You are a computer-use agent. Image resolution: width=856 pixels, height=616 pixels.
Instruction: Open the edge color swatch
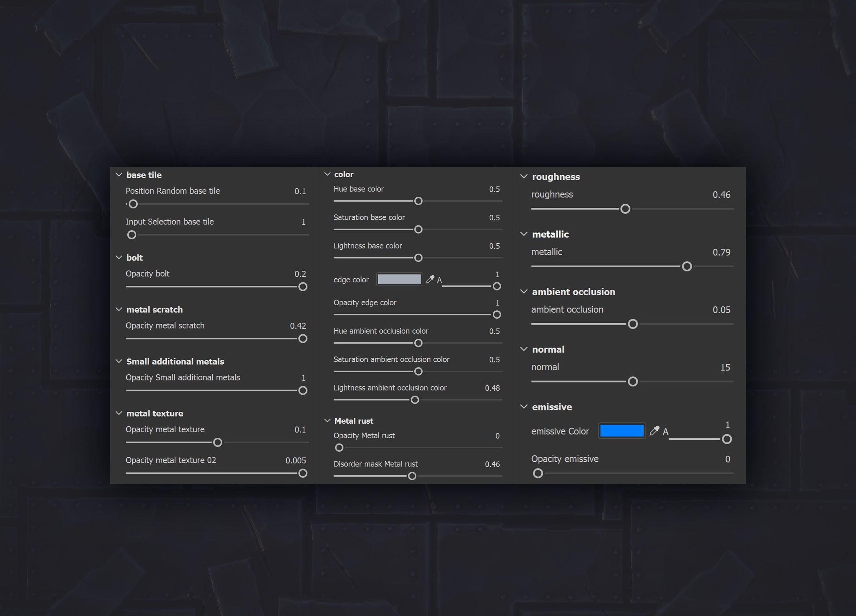[x=399, y=279]
